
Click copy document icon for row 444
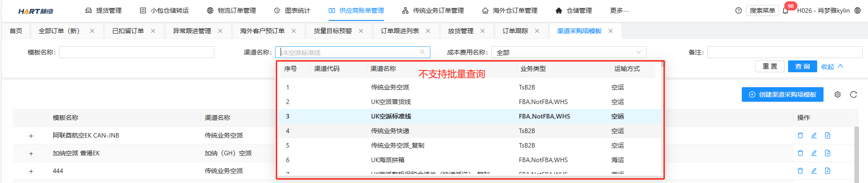click(x=828, y=171)
